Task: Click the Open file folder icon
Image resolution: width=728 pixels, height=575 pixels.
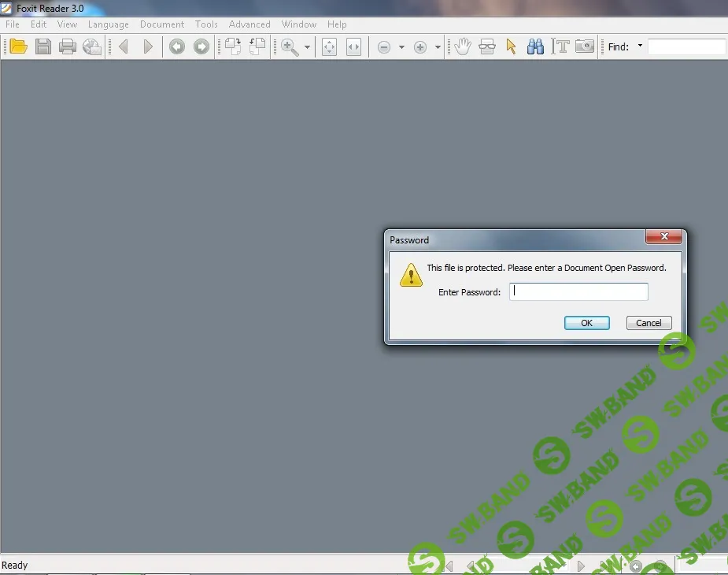Action: [18, 47]
